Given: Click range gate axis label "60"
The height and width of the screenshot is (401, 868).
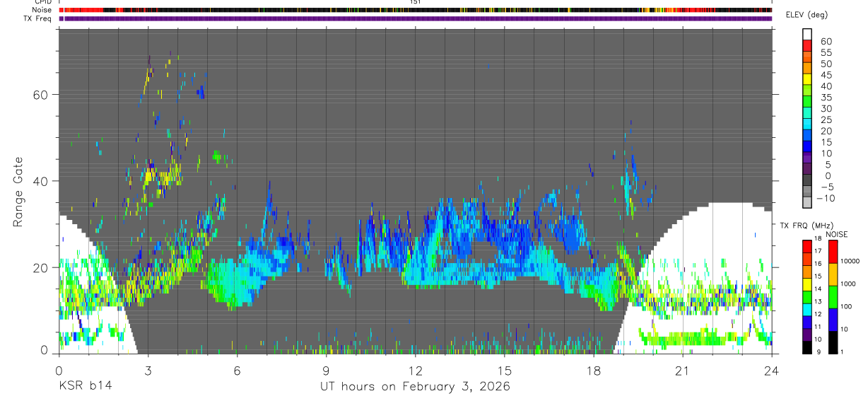Looking at the screenshot, I should 42,95.
